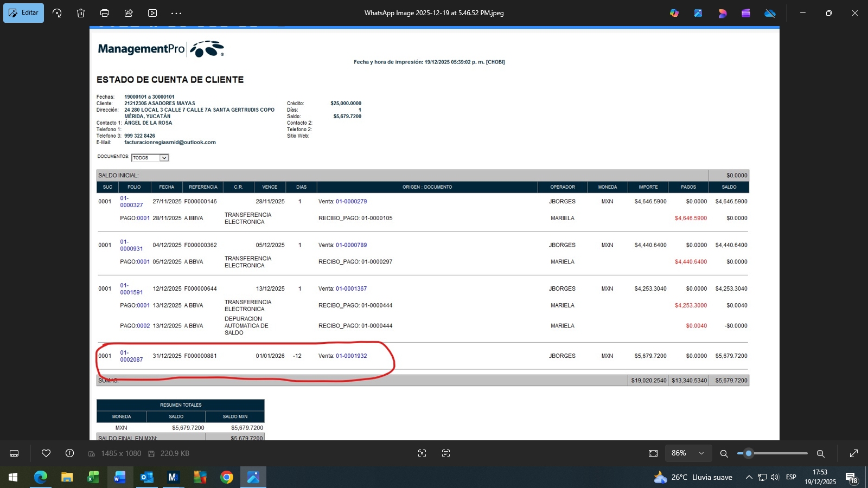
Task: Show hidden system tray icons chevron
Action: [x=749, y=477]
